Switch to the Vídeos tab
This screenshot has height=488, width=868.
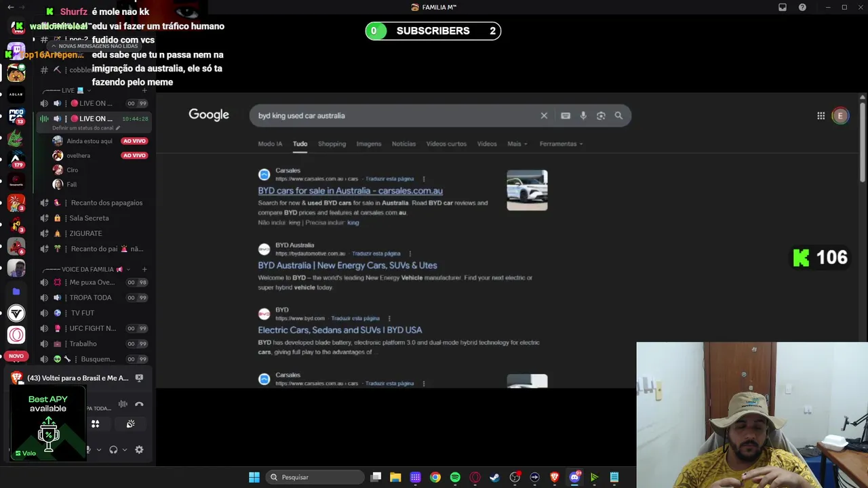click(487, 144)
